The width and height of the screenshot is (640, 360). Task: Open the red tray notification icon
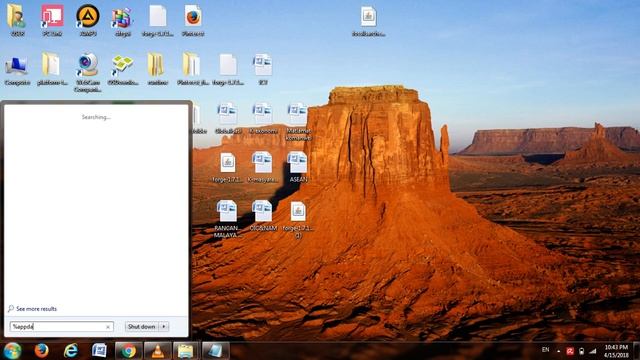pos(570,351)
